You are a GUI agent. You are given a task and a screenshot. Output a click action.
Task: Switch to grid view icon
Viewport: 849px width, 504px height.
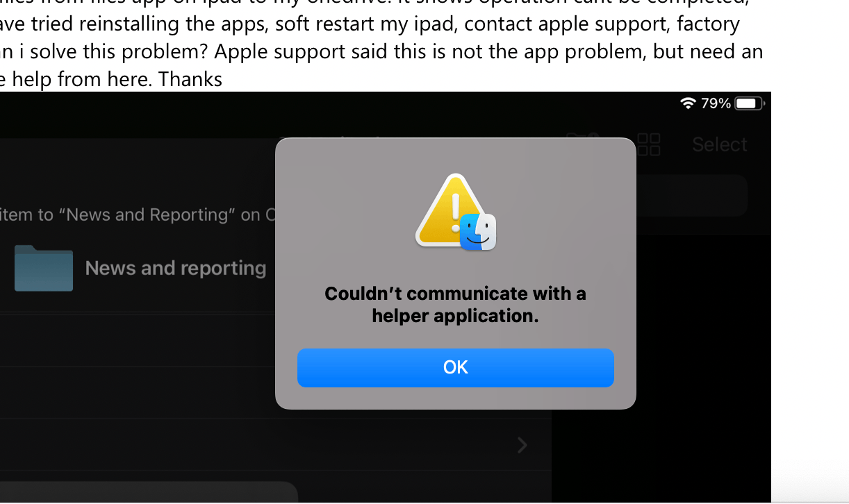(x=649, y=144)
